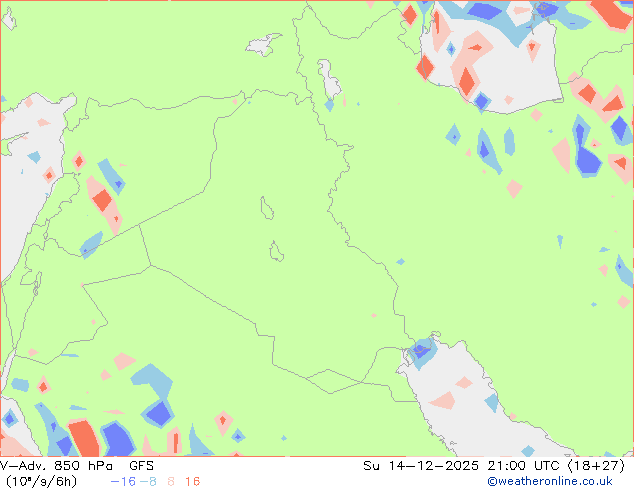Click the '21:00 UTC' time text

click(x=525, y=466)
